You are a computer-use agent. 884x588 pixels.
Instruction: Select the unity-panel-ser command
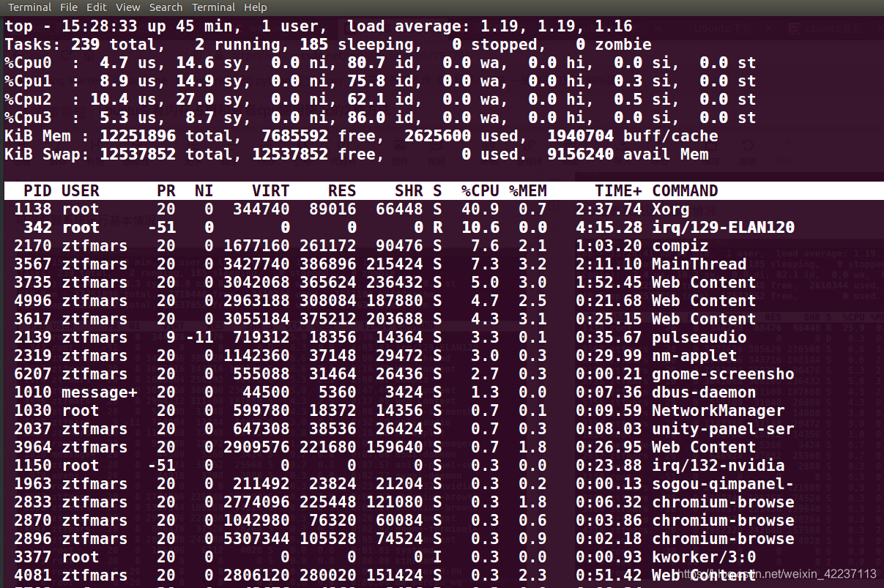[x=723, y=429]
